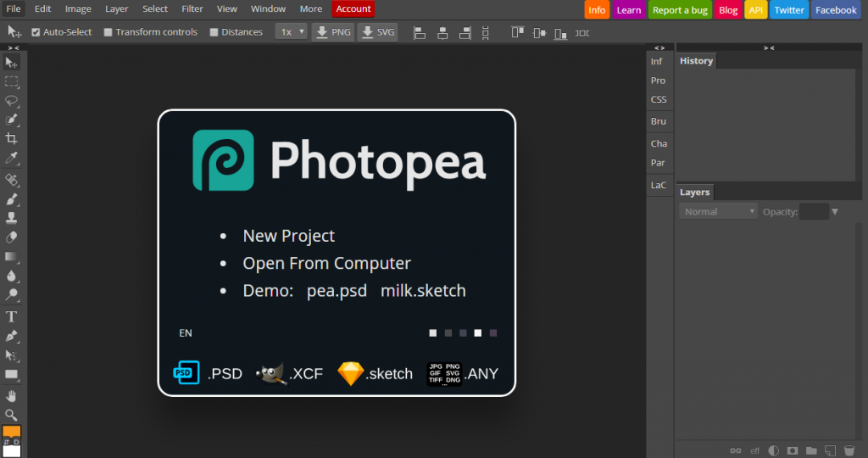Click the delete layer trash icon

coord(849,451)
